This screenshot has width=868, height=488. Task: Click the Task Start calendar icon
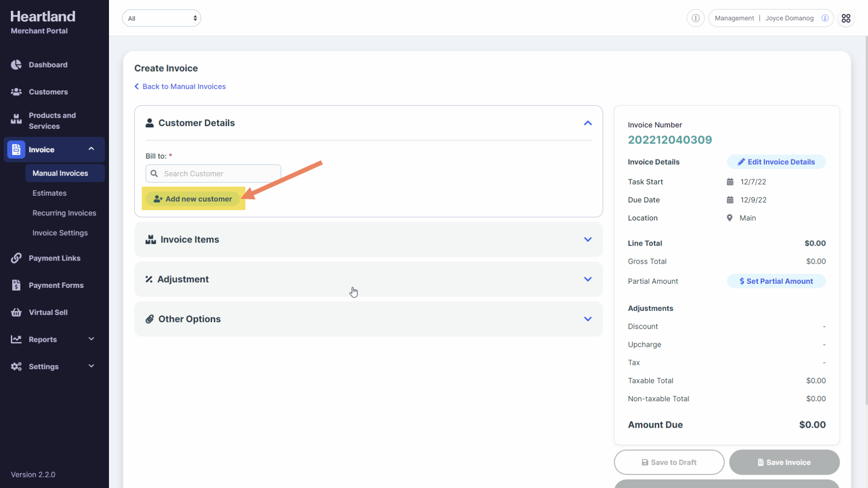click(x=730, y=182)
